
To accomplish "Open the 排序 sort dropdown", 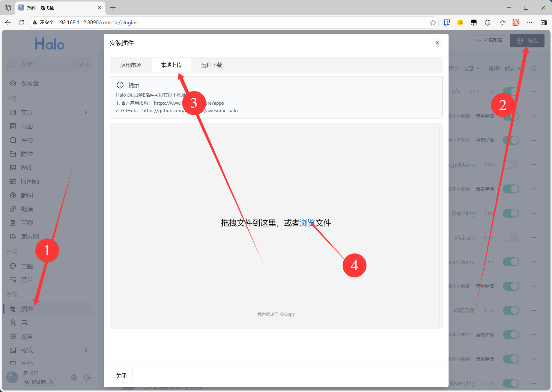I will pos(504,68).
